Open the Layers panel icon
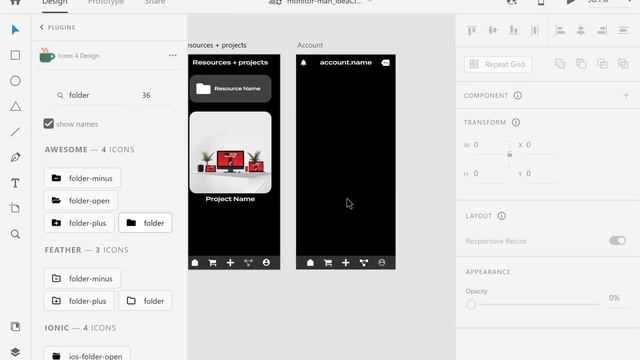Viewport: 640px width, 360px height. click(16, 352)
